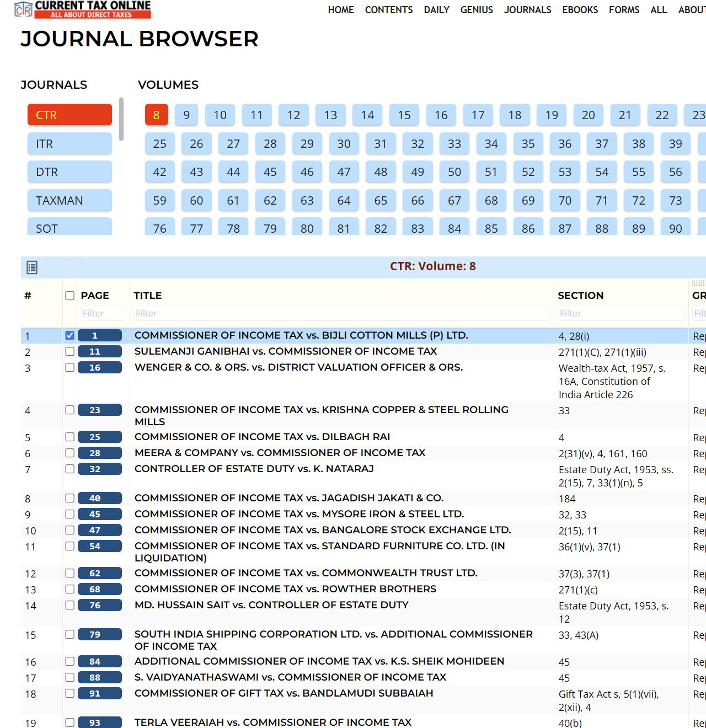
Task: Select volume 8
Action: pyautogui.click(x=157, y=115)
